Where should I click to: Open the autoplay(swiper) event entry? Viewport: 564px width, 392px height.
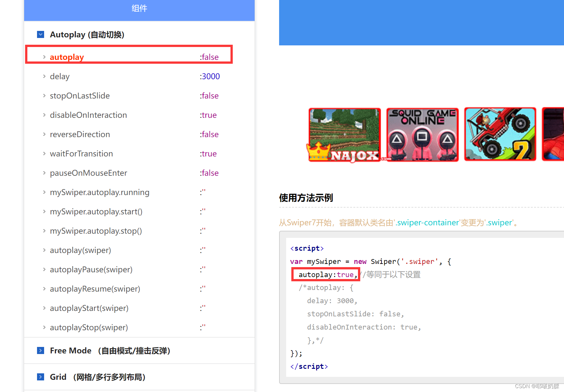(80, 250)
